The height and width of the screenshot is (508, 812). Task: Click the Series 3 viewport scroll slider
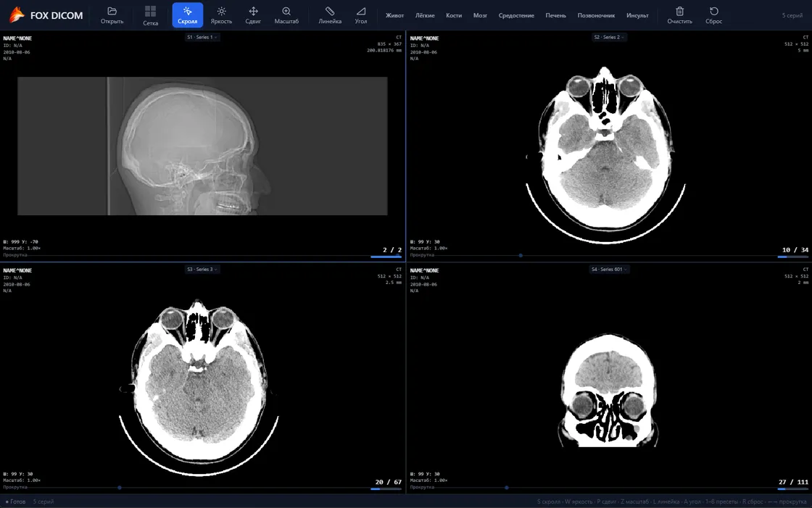pos(120,487)
